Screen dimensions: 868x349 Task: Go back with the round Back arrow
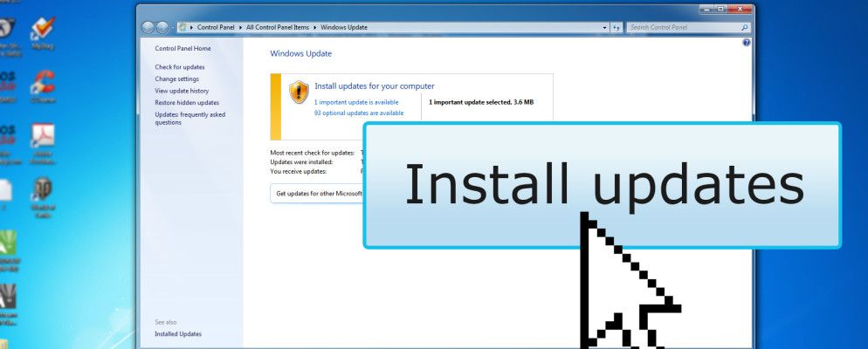[x=148, y=27]
